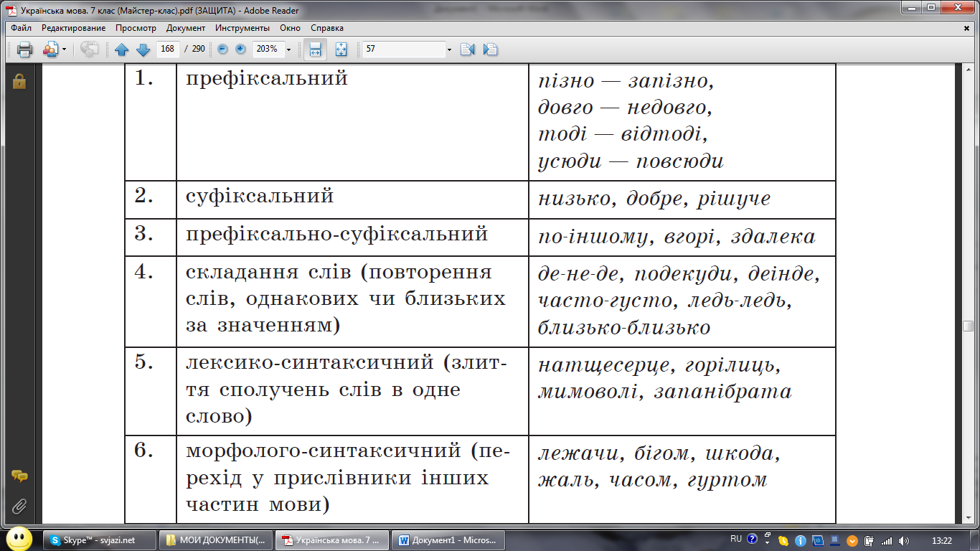Expand the collaborate icon dropdown arrow
Screen dimensions: 980x551
(x=64, y=50)
